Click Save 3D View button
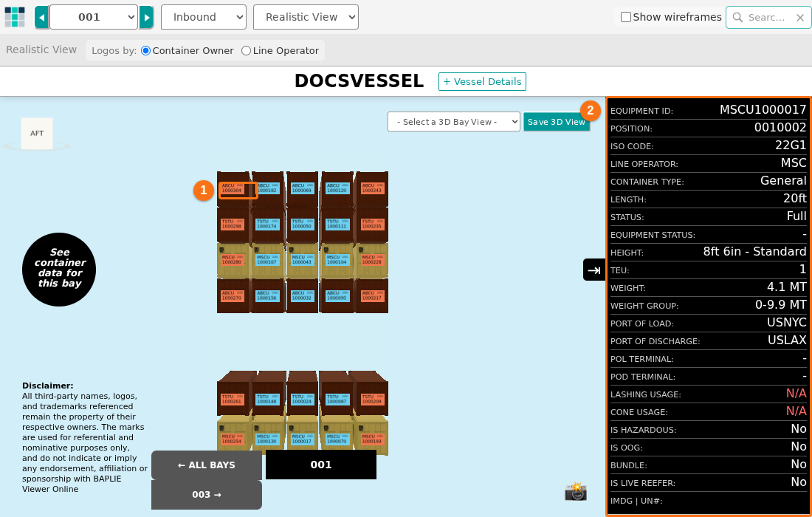This screenshot has height=517, width=812. pyautogui.click(x=556, y=122)
